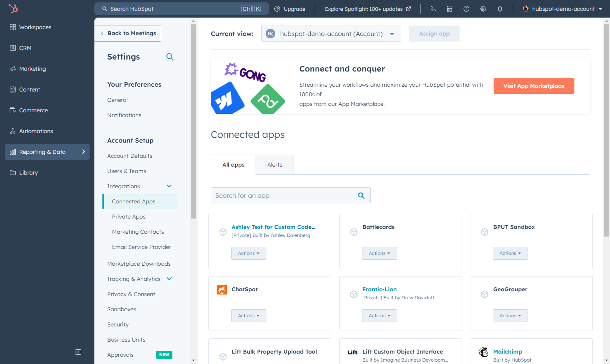The image size is (610, 364).
Task: Open the Frantic-Lion app link
Action: (380, 289)
